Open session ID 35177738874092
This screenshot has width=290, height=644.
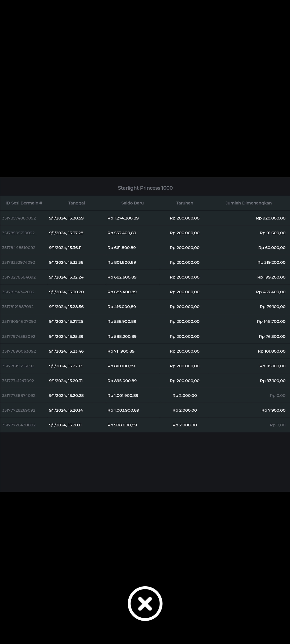point(19,396)
